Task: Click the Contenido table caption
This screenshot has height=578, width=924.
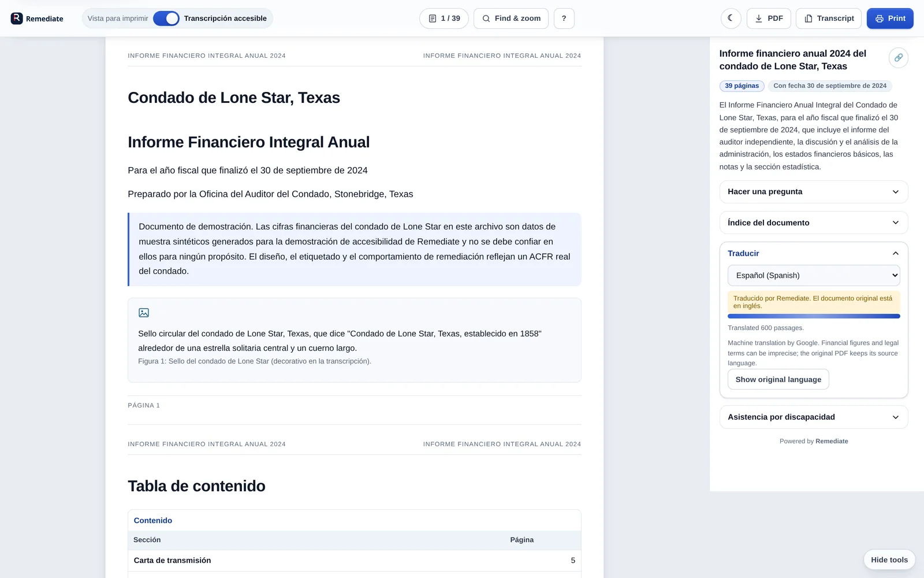Action: click(x=153, y=521)
